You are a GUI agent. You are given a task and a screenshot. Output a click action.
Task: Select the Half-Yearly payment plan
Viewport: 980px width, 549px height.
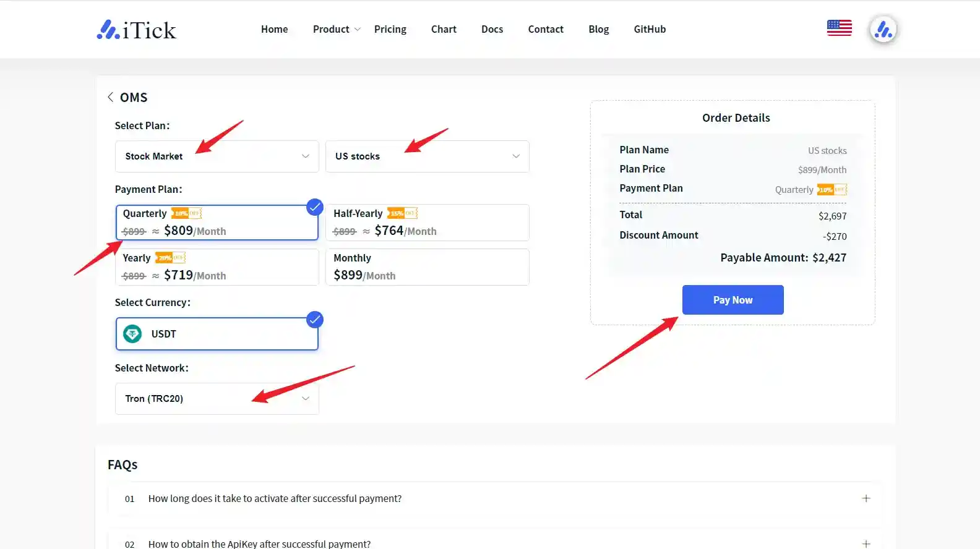pos(427,223)
